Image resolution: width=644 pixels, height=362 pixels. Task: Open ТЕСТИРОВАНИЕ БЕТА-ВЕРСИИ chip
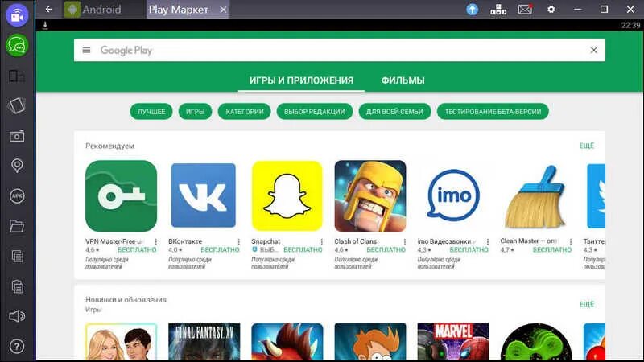(x=493, y=112)
